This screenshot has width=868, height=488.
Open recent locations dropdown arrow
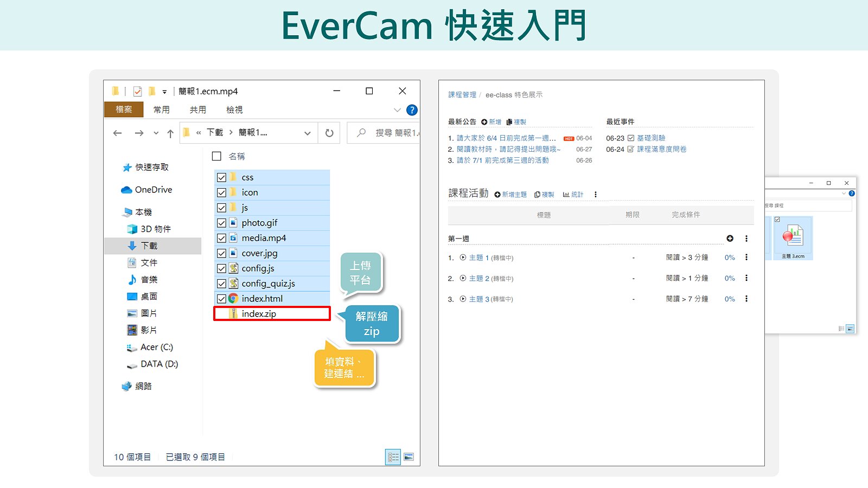[x=156, y=133]
